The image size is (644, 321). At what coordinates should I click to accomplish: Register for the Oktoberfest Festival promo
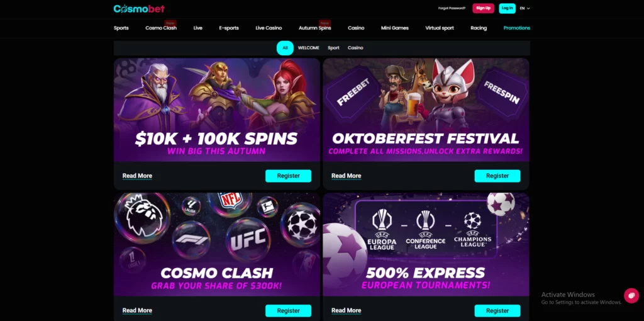pos(497,176)
